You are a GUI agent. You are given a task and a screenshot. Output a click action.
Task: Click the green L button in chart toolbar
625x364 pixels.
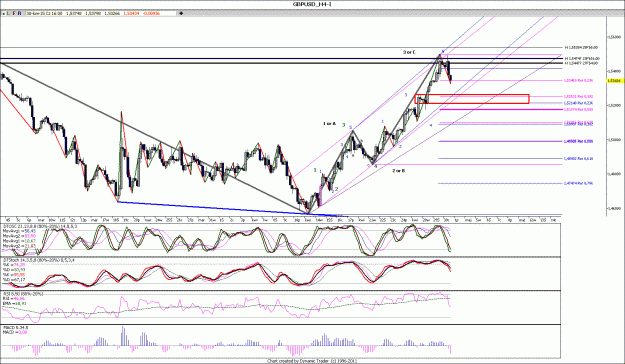[8, 14]
